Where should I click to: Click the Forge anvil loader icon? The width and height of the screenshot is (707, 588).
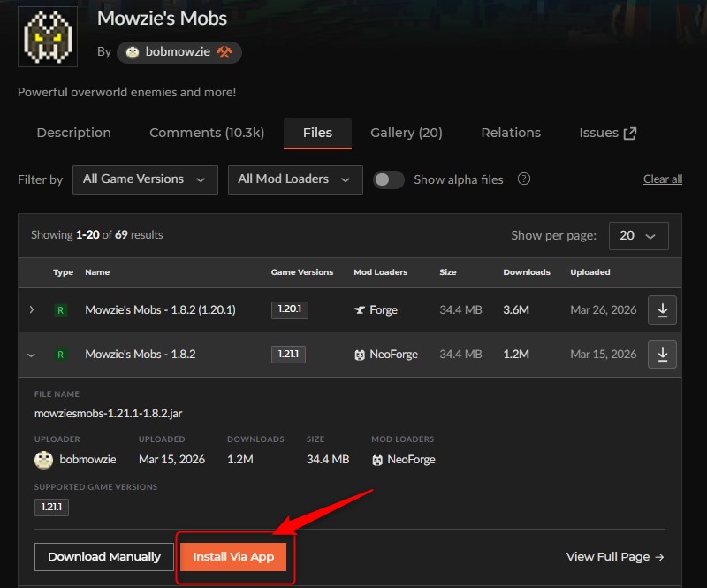tap(360, 310)
